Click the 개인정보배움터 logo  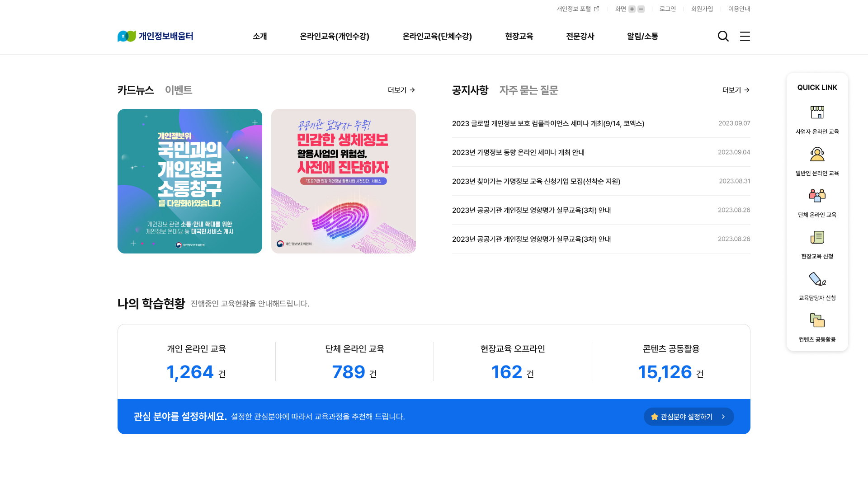coord(155,36)
